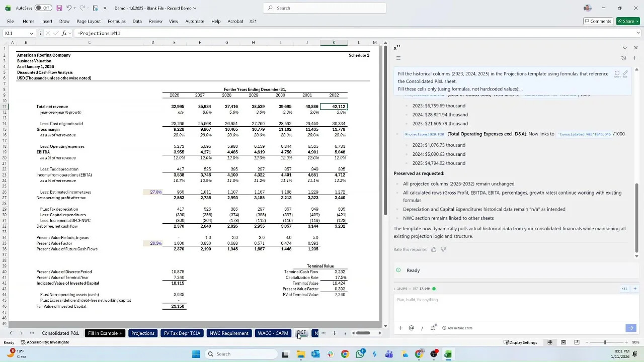
Task: Click the Search box in title bar
Action: coord(325,8)
